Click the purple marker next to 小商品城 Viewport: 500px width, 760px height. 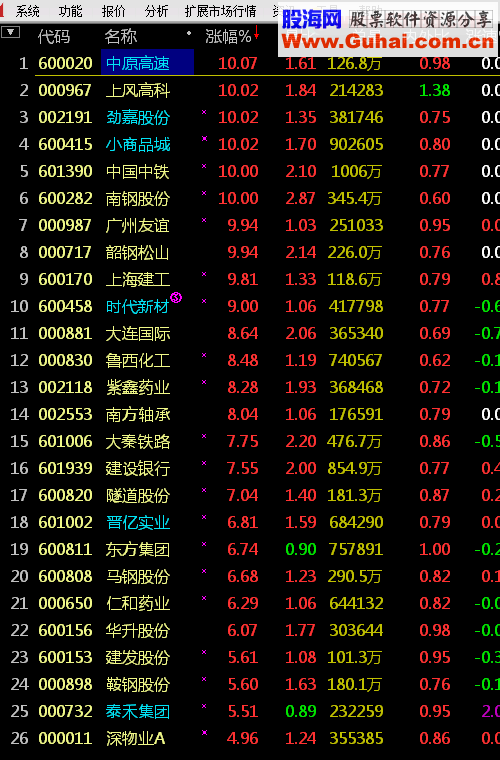pyautogui.click(x=204, y=139)
